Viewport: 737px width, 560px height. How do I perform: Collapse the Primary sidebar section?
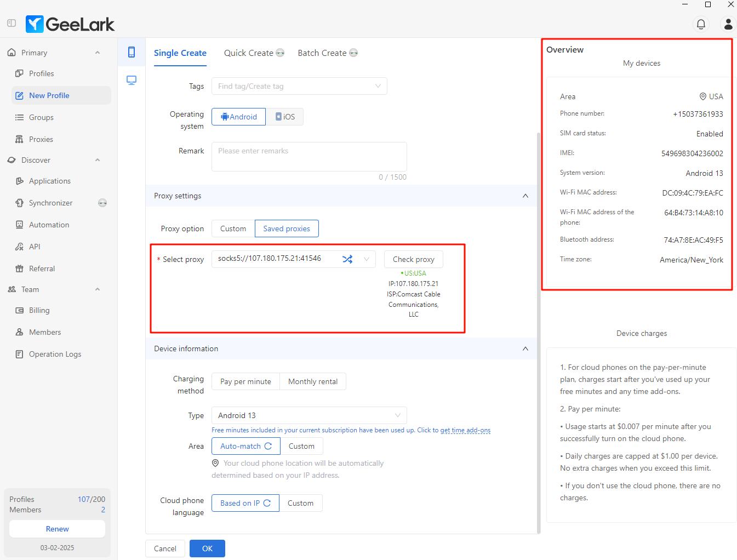click(98, 53)
